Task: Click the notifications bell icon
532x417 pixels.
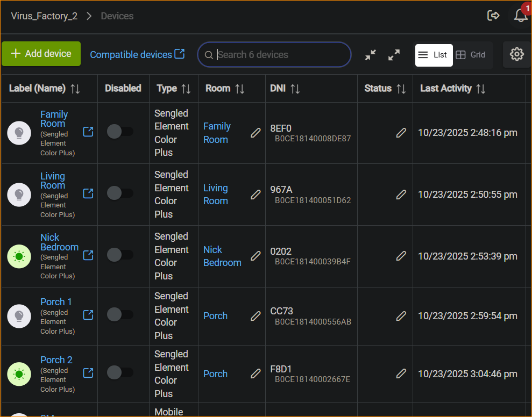Action: [x=520, y=16]
